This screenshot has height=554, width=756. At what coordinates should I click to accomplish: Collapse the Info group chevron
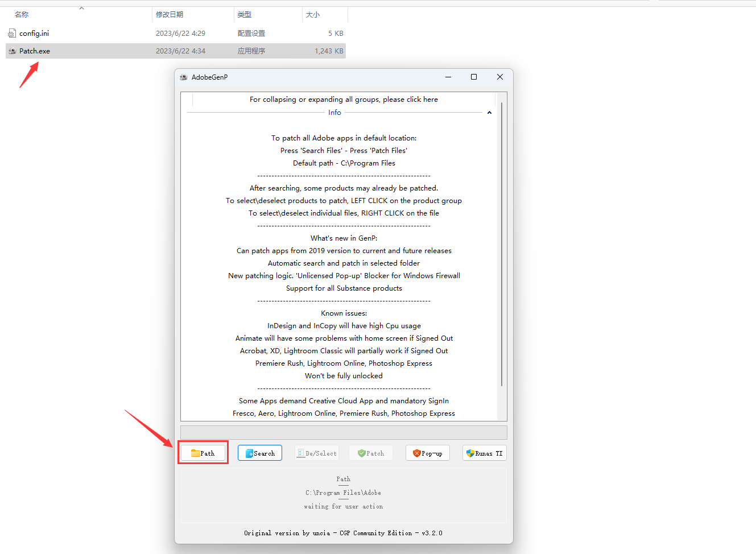[x=489, y=113]
